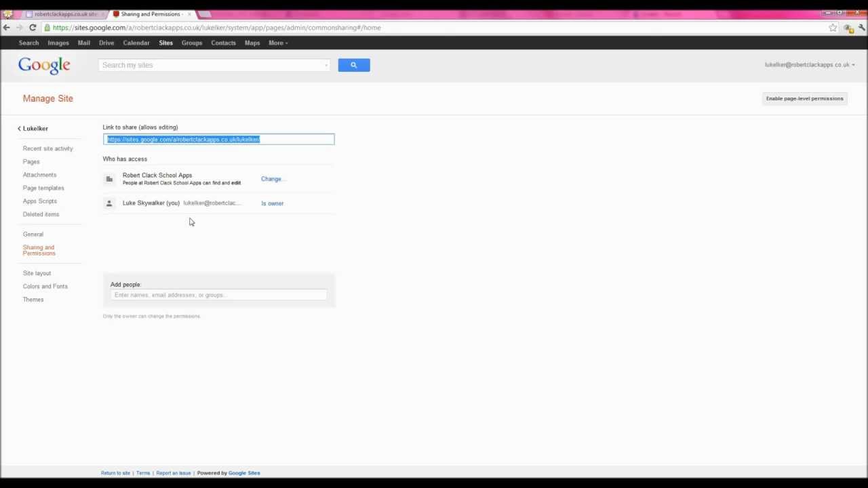Click 'Only the owner can change the permissions' note
This screenshot has width=868, height=488.
tap(152, 317)
